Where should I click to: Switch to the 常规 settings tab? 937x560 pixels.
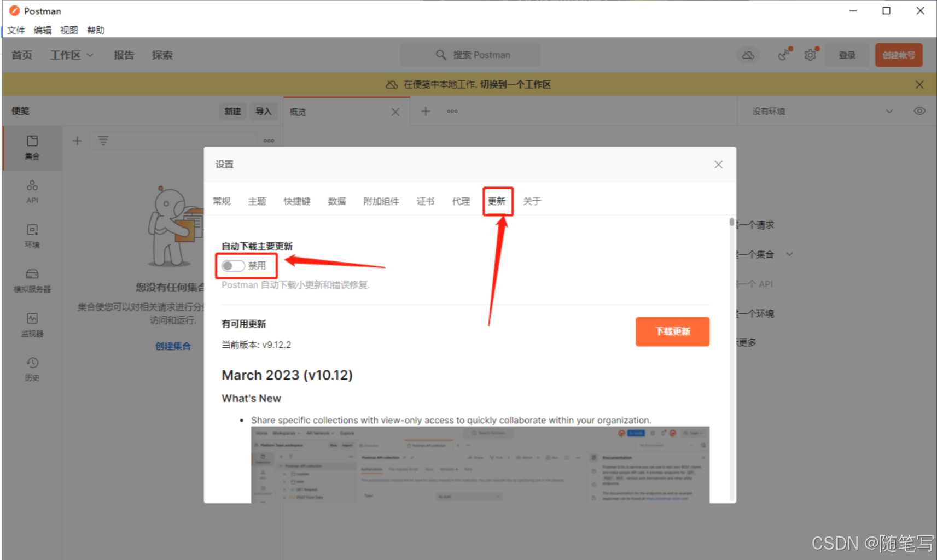pyautogui.click(x=222, y=201)
